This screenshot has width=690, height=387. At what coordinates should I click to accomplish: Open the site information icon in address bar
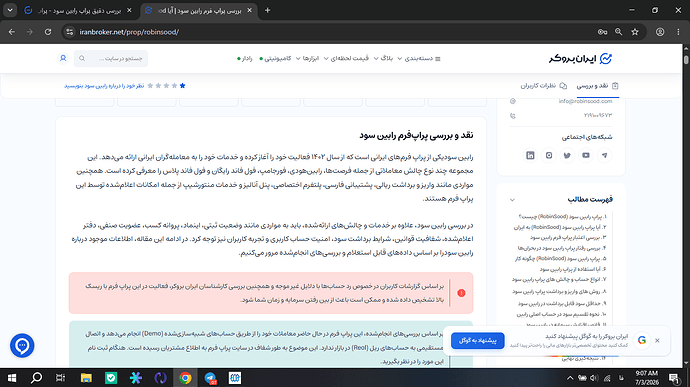70,32
